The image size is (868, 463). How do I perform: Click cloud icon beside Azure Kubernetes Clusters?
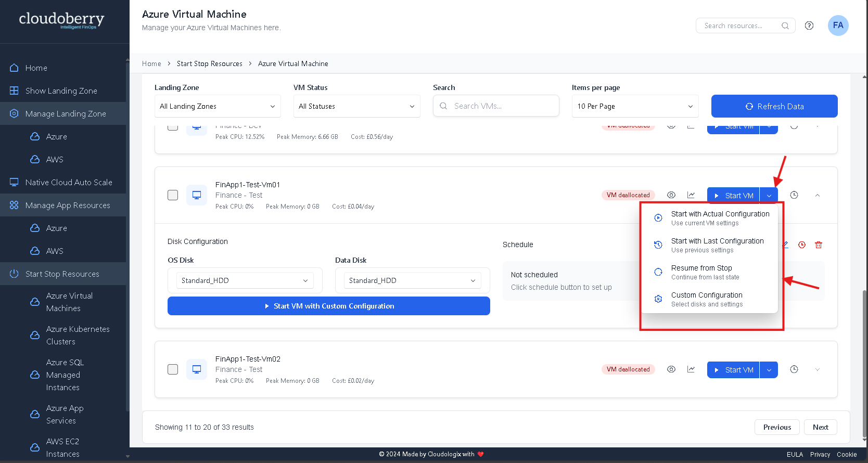(35, 335)
